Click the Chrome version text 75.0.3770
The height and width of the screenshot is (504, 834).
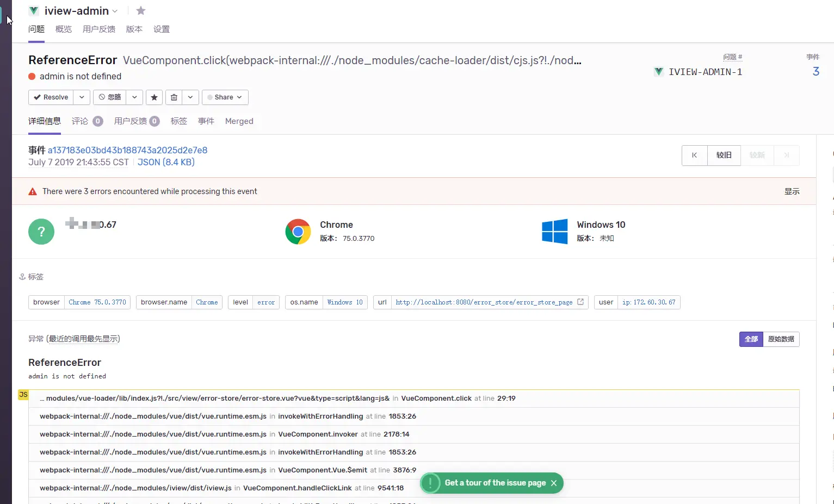pyautogui.click(x=359, y=238)
